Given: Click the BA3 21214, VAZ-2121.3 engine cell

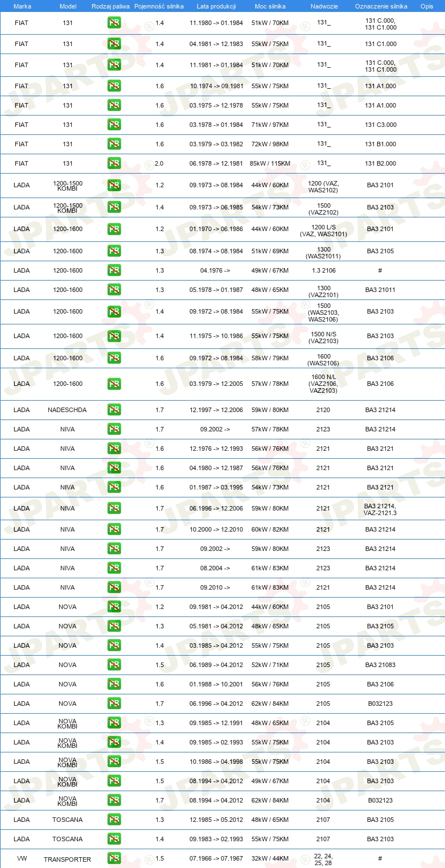Looking at the screenshot, I should (x=380, y=509).
